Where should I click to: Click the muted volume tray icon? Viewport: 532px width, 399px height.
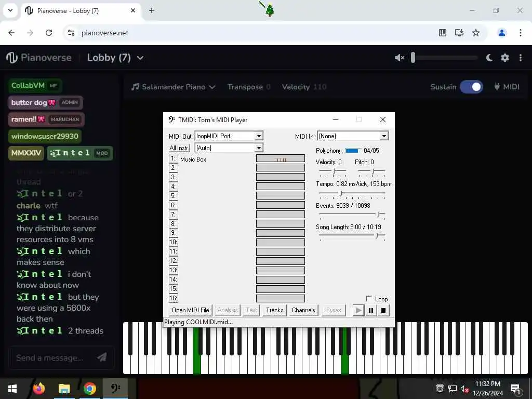coord(464,389)
